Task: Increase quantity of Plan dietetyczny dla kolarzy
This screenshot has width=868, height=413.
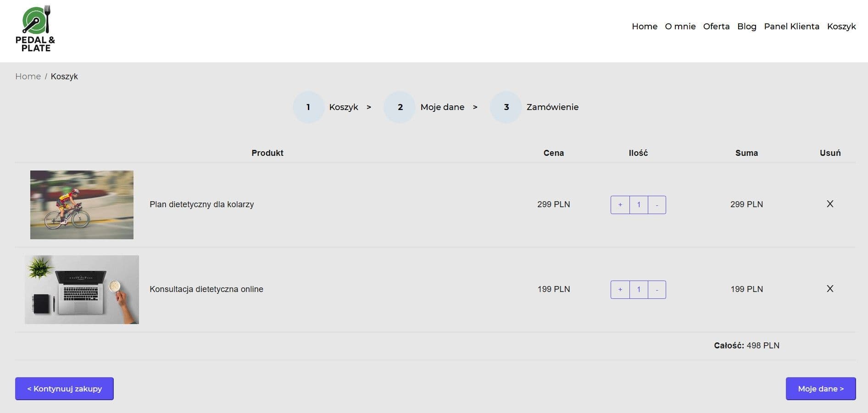Action: [620, 205]
